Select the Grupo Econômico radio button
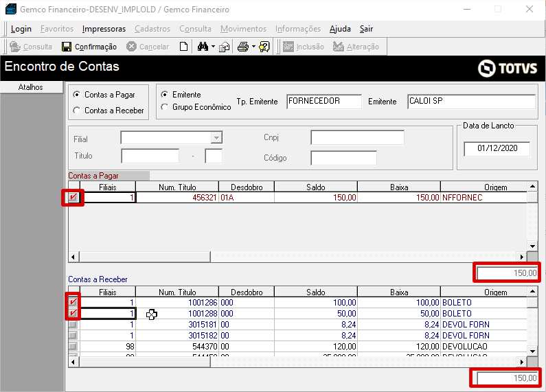 point(164,107)
